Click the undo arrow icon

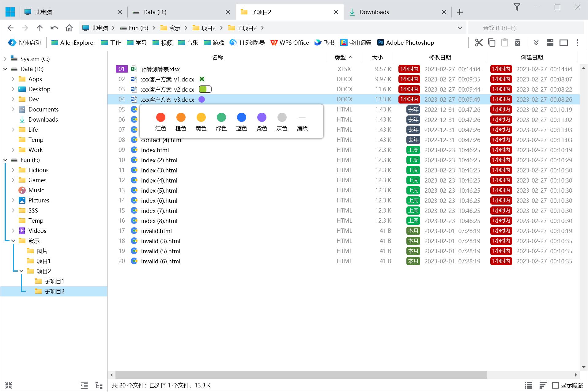tap(55, 28)
